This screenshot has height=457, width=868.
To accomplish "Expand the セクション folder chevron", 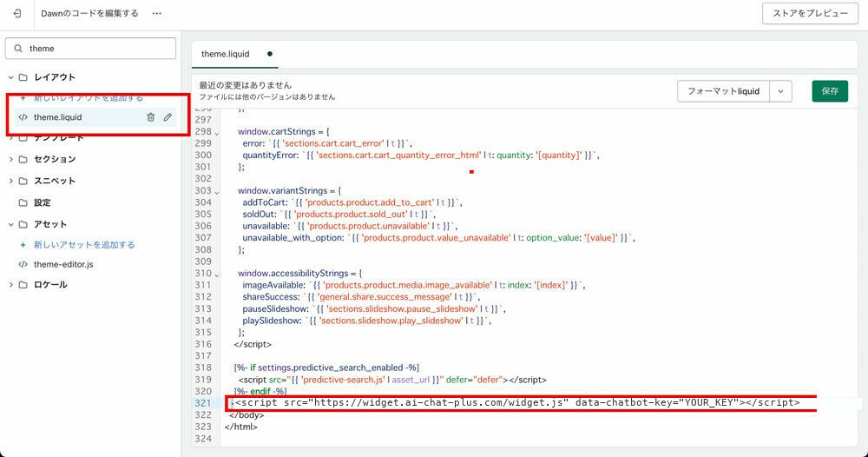I will click(10, 159).
